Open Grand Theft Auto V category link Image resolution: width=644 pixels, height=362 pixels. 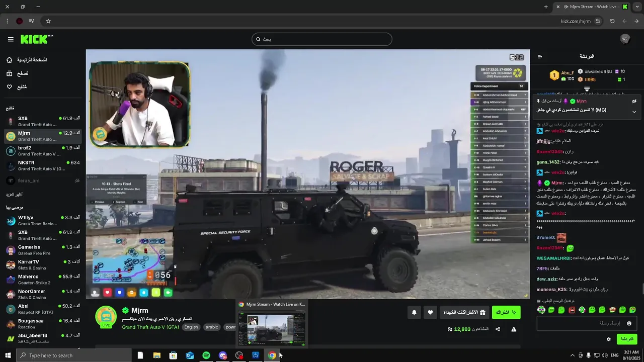[x=150, y=327]
